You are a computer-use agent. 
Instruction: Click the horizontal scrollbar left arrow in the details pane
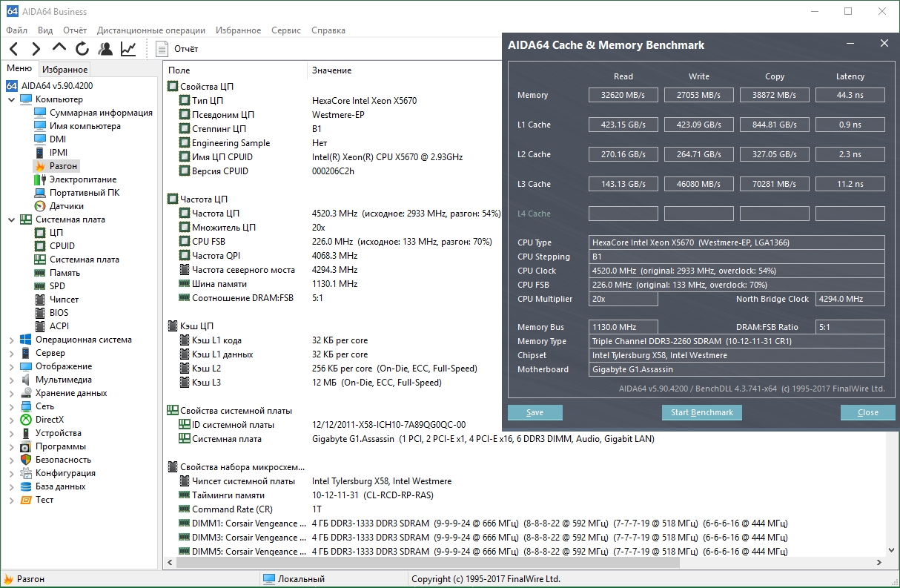click(x=170, y=563)
